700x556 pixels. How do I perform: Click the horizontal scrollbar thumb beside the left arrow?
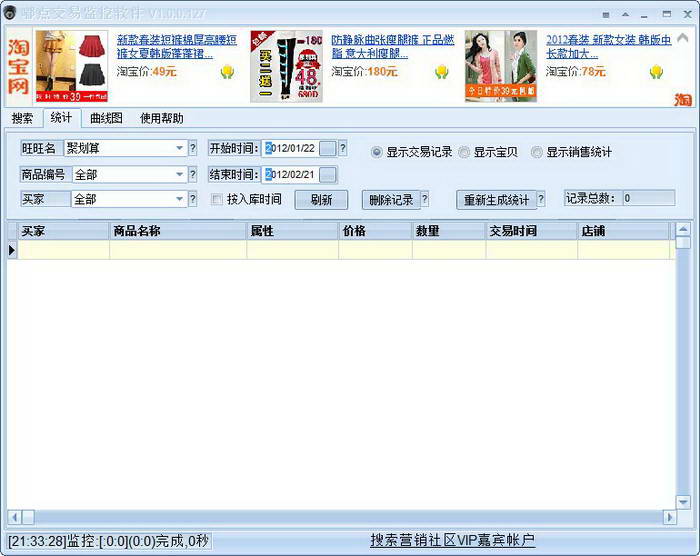click(28, 517)
